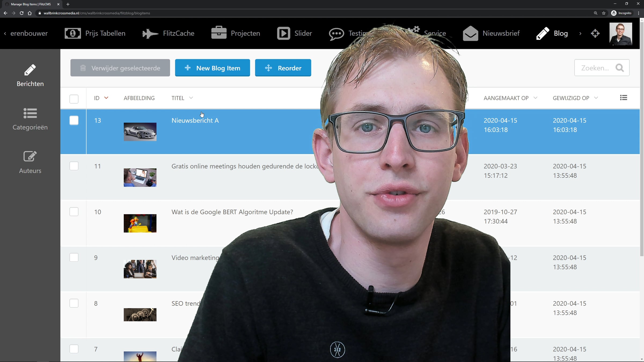The height and width of the screenshot is (362, 644).
Task: Open the Prijs Tabellen money icon
Action: coord(73,34)
